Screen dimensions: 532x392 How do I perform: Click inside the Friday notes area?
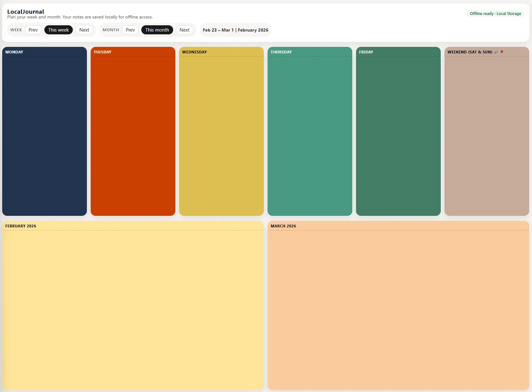(398, 136)
